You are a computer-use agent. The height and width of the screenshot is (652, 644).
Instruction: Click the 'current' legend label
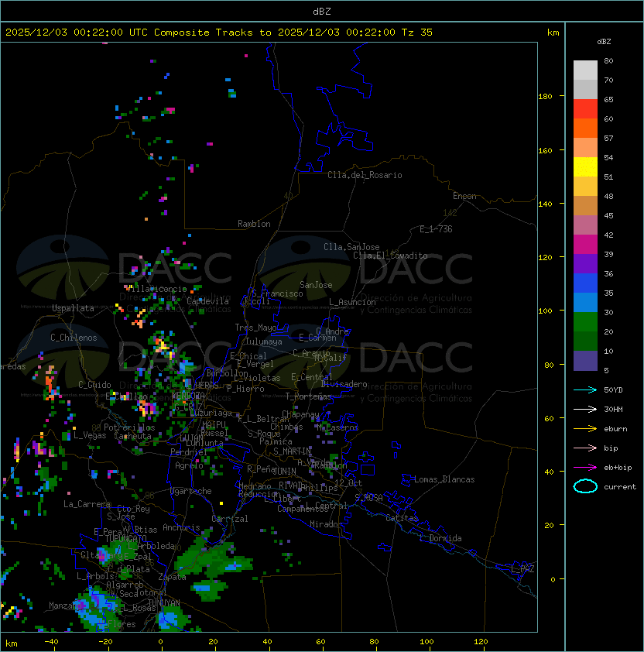620,487
